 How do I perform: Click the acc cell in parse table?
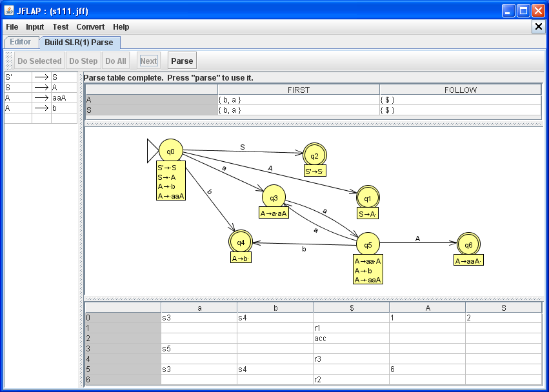(351, 338)
